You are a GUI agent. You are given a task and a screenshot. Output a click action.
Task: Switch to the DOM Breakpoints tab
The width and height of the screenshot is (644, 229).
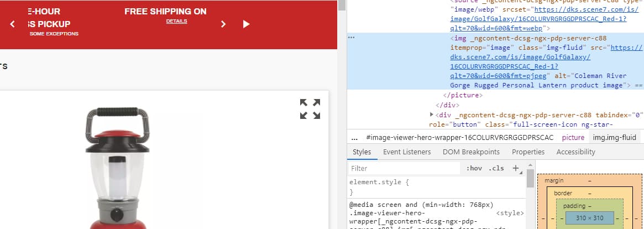tap(471, 152)
